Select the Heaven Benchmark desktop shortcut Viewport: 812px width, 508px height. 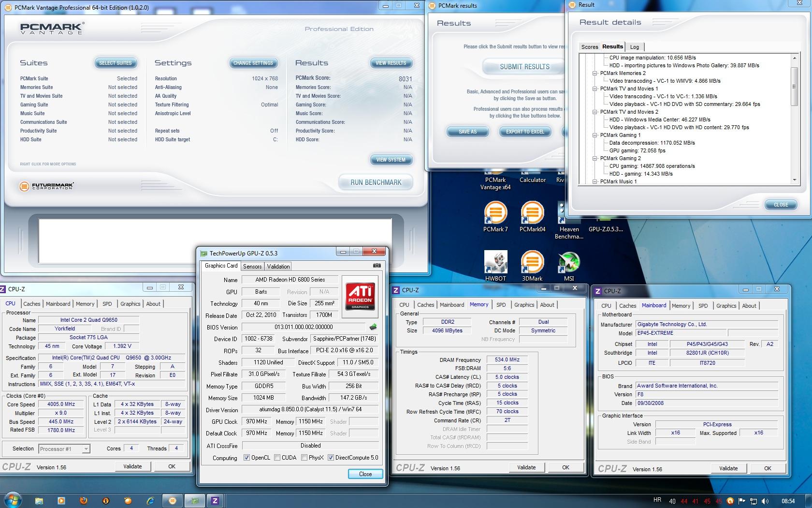[x=569, y=221]
